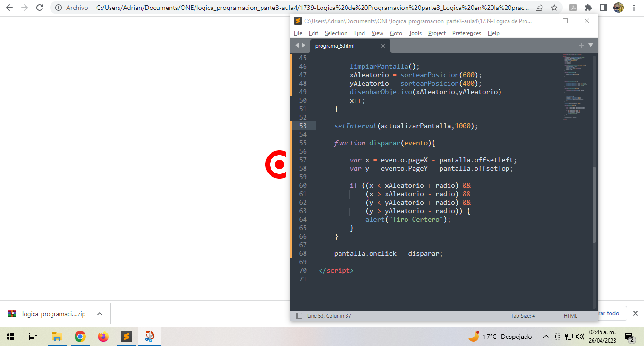The image size is (644, 346).
Task: Go back in Chrome browser
Action: point(9,8)
